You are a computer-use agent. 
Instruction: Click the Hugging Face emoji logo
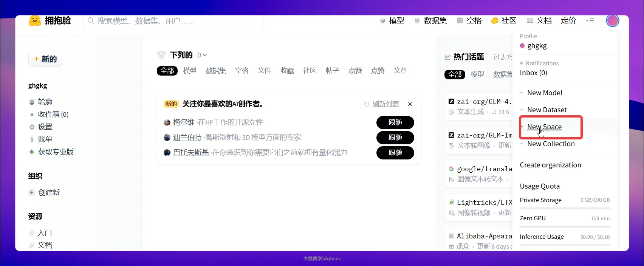(x=35, y=21)
